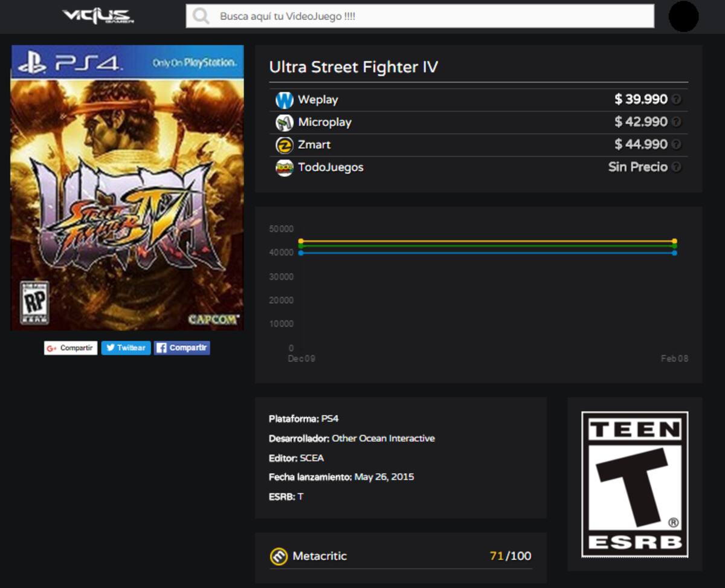
Task: Click the Ultra Street Fighter IV cover art
Action: point(127,188)
